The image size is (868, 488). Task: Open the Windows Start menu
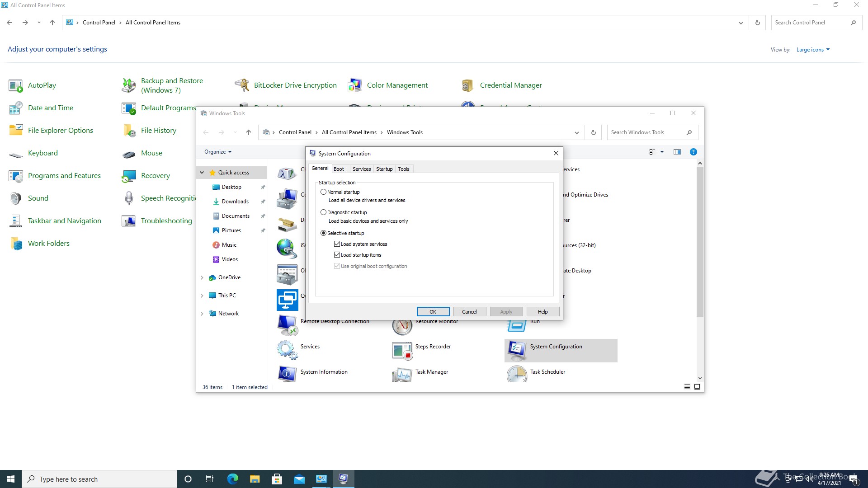tap(11, 479)
